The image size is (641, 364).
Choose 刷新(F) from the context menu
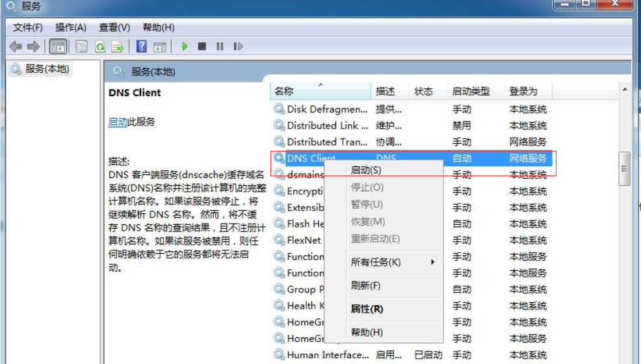pyautogui.click(x=365, y=285)
